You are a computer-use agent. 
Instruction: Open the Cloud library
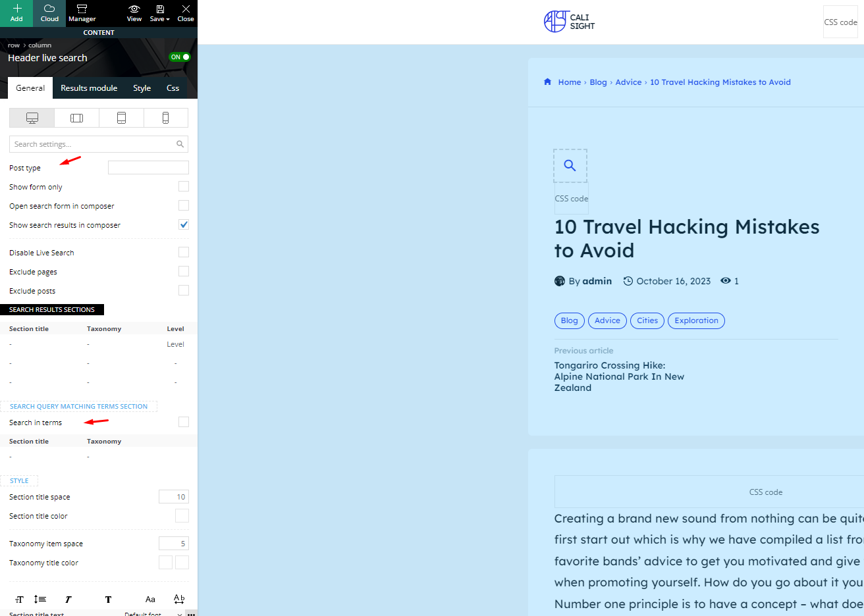click(49, 13)
